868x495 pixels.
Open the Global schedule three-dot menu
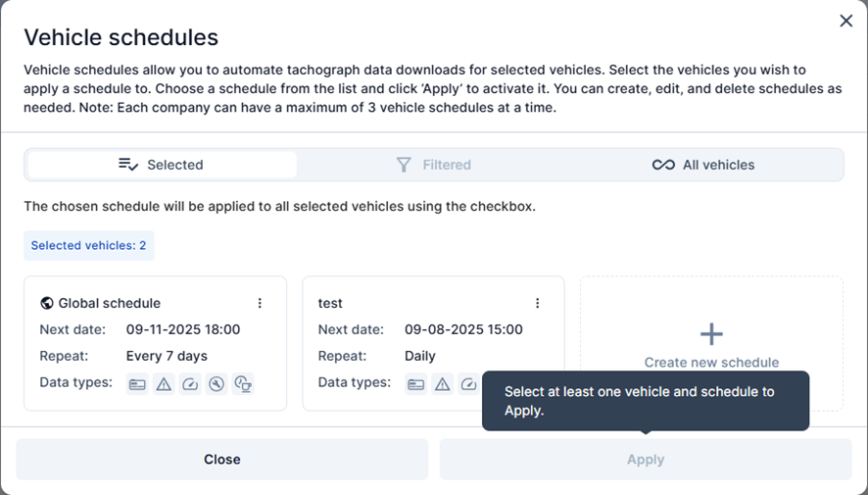(x=260, y=304)
